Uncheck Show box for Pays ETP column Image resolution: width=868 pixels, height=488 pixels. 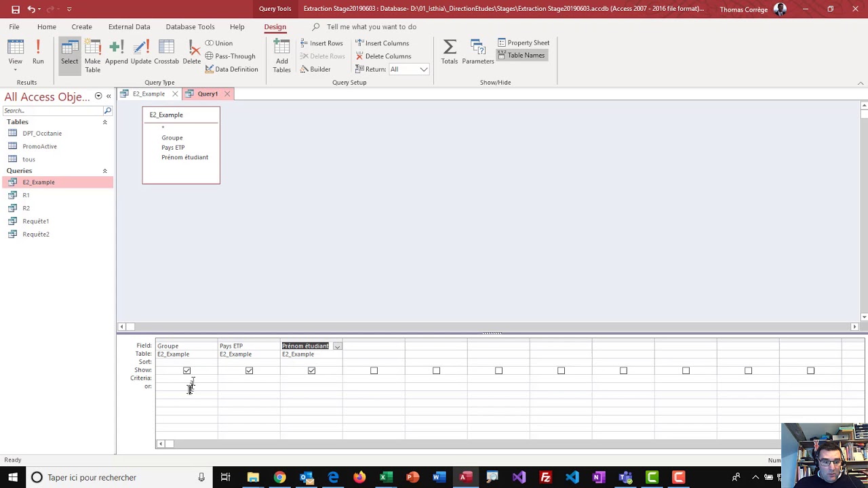[249, 371]
